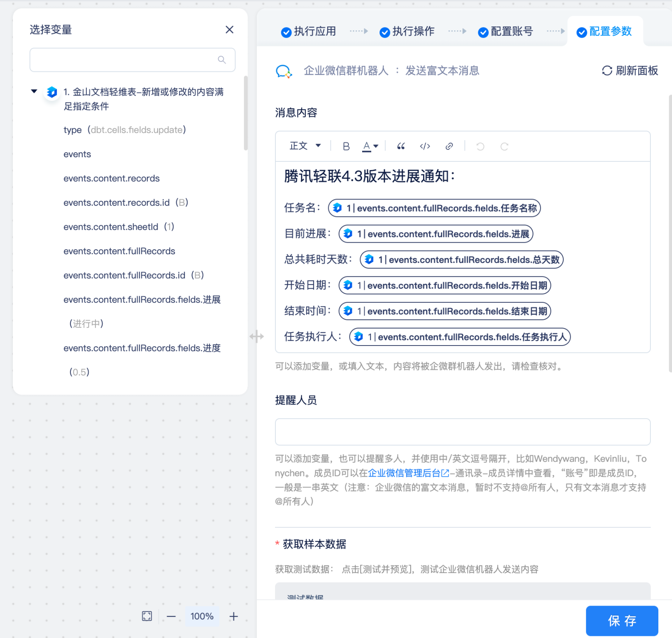Click the 保存 save button
This screenshot has width=672, height=638.
(622, 621)
